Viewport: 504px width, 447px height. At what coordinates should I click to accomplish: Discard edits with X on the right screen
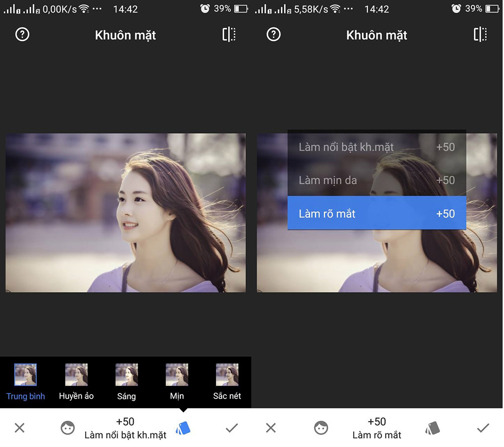point(271,428)
